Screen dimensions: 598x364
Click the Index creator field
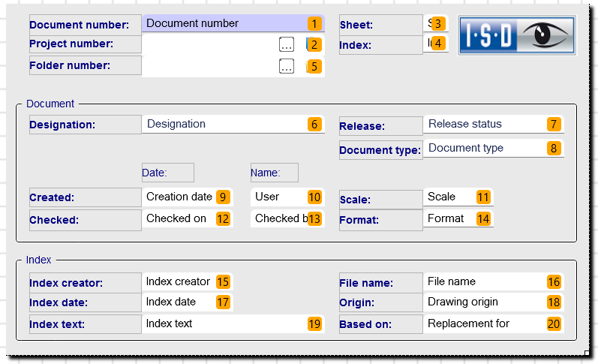pyautogui.click(x=188, y=281)
